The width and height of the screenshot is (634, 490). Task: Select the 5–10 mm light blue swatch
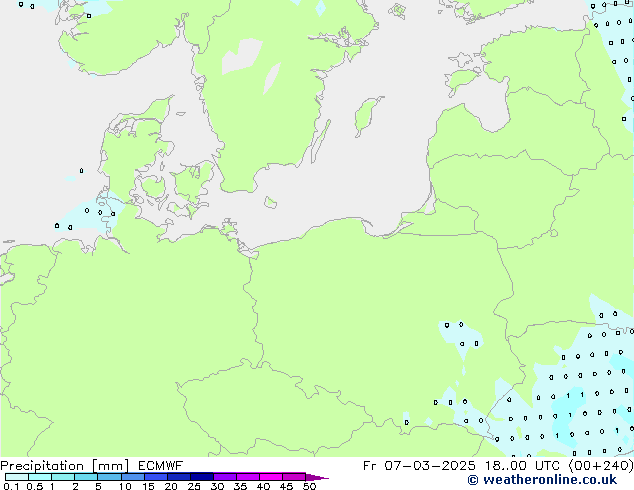tap(109, 477)
